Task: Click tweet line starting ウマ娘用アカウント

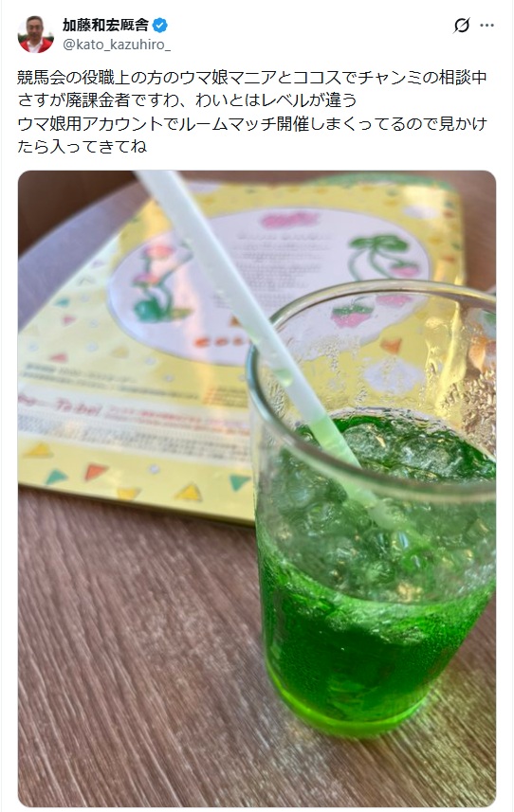Action: pyautogui.click(x=252, y=123)
